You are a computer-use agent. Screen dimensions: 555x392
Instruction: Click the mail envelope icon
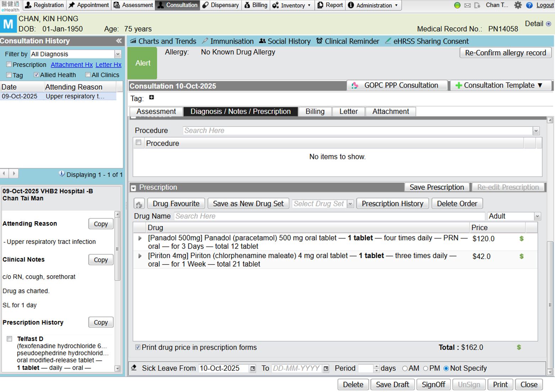[468, 5]
